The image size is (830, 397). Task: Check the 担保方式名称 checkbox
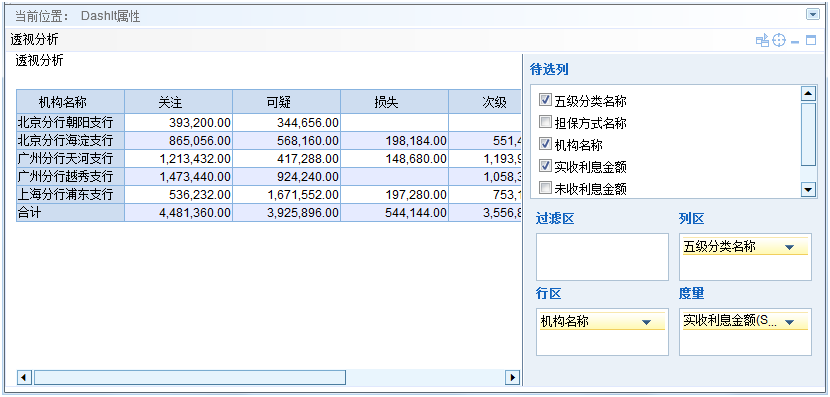pos(545,122)
